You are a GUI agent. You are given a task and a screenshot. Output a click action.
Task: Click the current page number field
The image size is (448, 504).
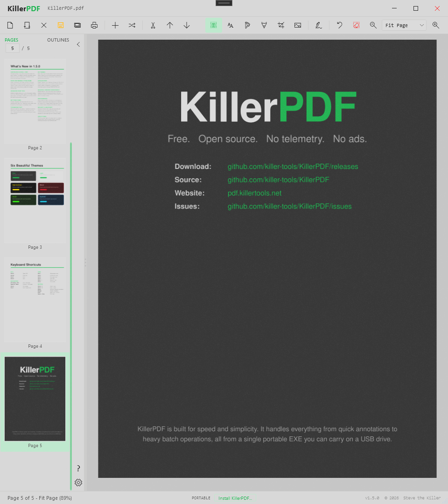13,48
